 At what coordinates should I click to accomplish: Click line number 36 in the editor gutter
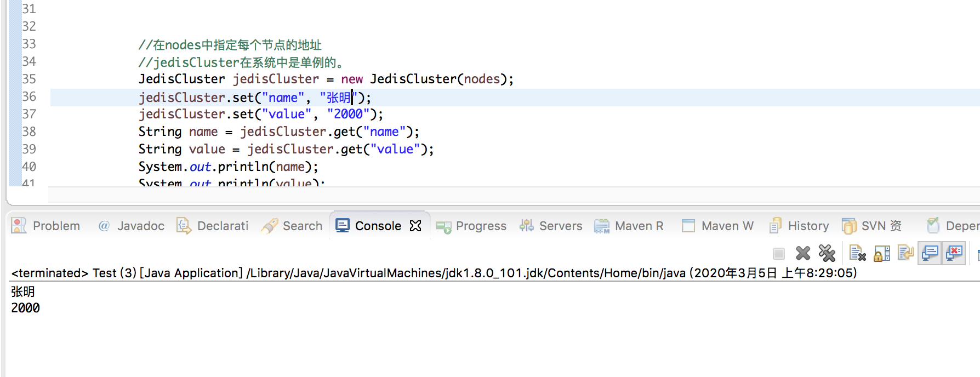29,96
